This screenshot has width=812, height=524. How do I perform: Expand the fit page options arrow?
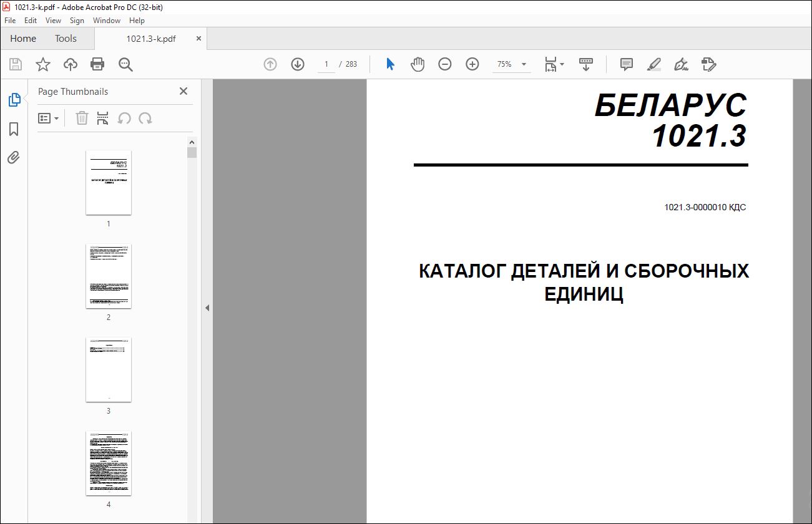(x=562, y=64)
